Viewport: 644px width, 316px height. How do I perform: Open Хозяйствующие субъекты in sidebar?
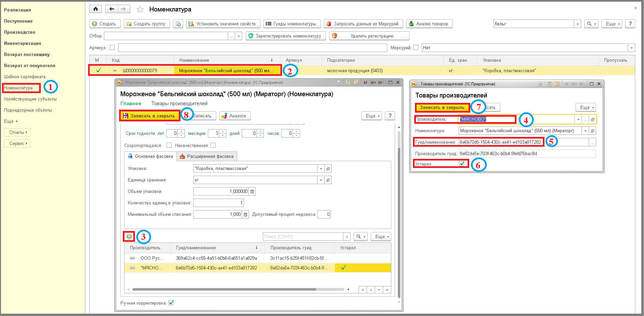coord(30,99)
